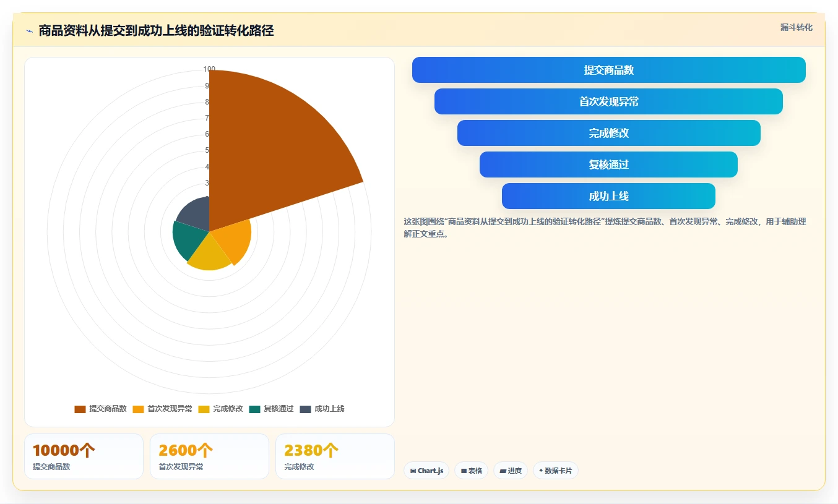The width and height of the screenshot is (838, 504).
Task: Toggle 首次发现异常 legend swatch
Action: (138, 409)
